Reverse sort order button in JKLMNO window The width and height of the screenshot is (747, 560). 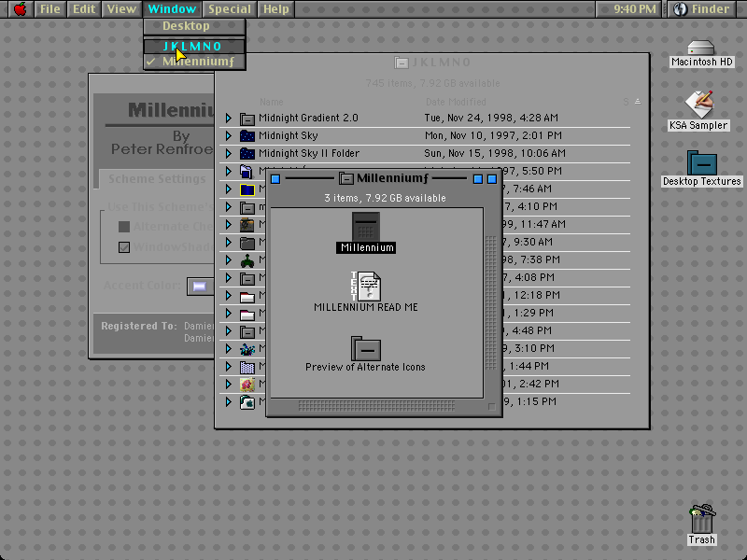[x=638, y=102]
